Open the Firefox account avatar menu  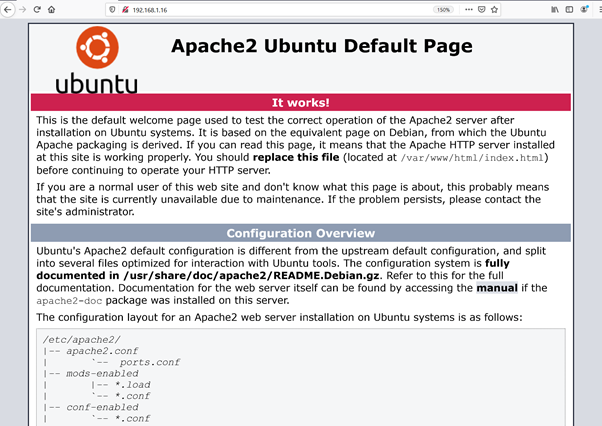tap(580, 9)
